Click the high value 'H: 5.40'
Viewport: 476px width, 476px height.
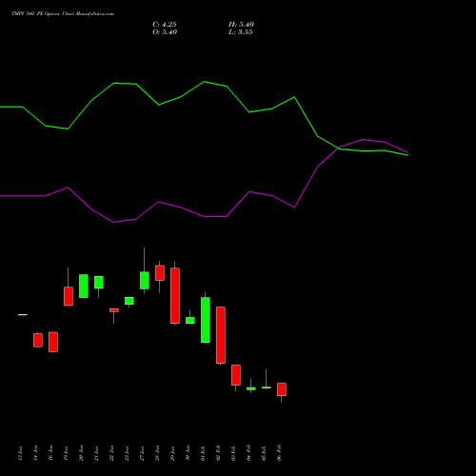pos(241,25)
